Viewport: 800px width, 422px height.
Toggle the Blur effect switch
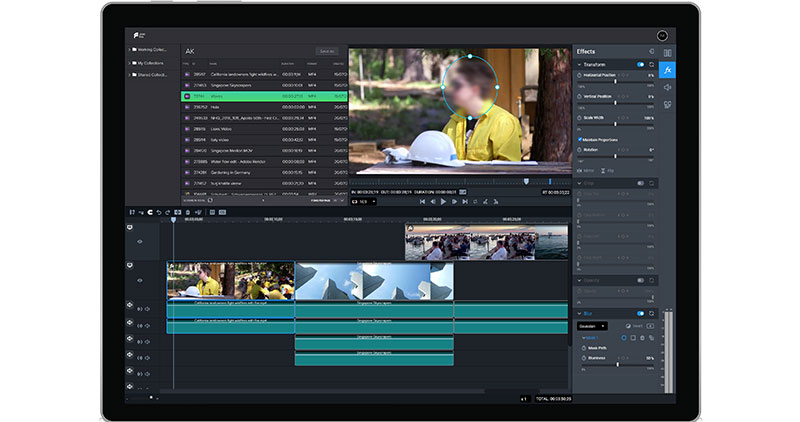coord(640,313)
